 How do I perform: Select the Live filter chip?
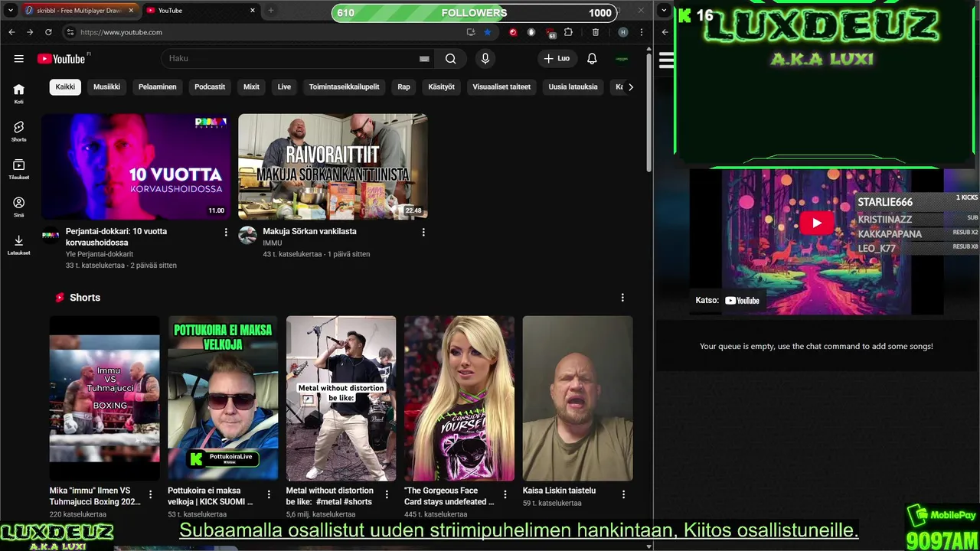click(284, 86)
